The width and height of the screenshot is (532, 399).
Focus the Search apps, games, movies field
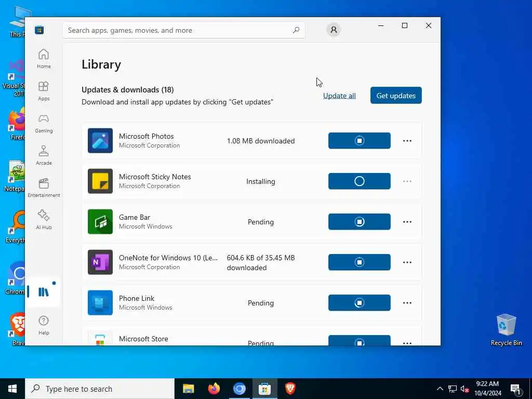coord(183,30)
